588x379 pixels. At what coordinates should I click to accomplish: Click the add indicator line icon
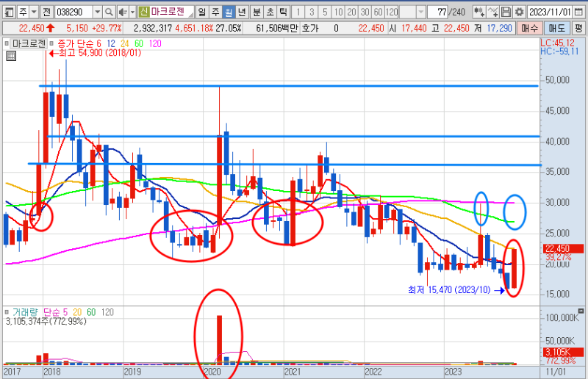492,12
